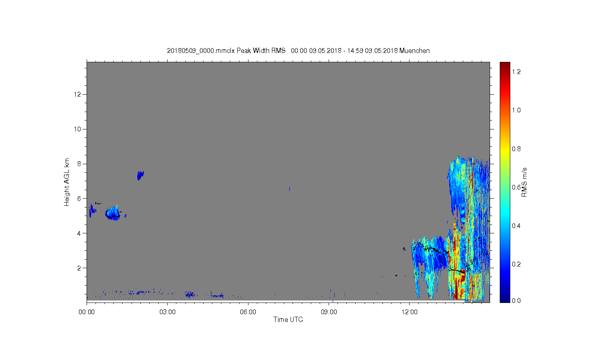
Task: Click the cloud echo near 5 km at 01:00
Action: [x=113, y=213]
